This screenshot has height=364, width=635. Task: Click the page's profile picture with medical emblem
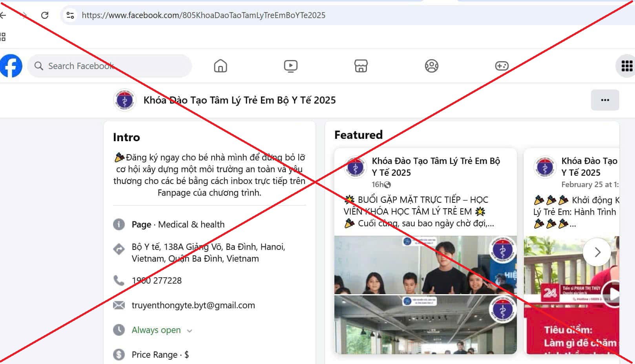click(x=125, y=100)
